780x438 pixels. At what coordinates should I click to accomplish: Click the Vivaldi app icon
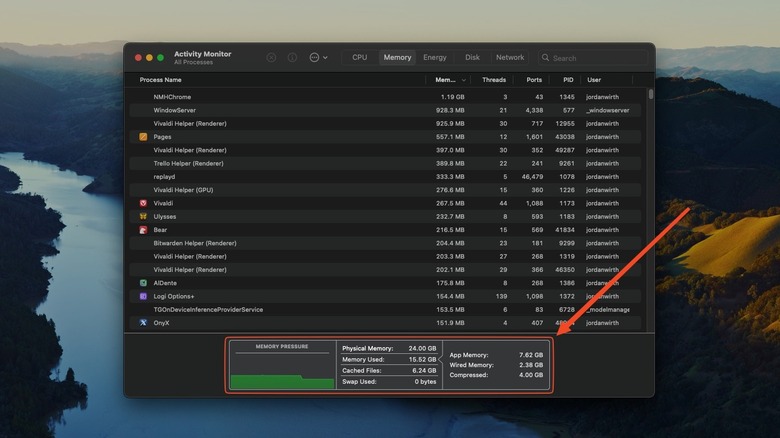point(143,203)
